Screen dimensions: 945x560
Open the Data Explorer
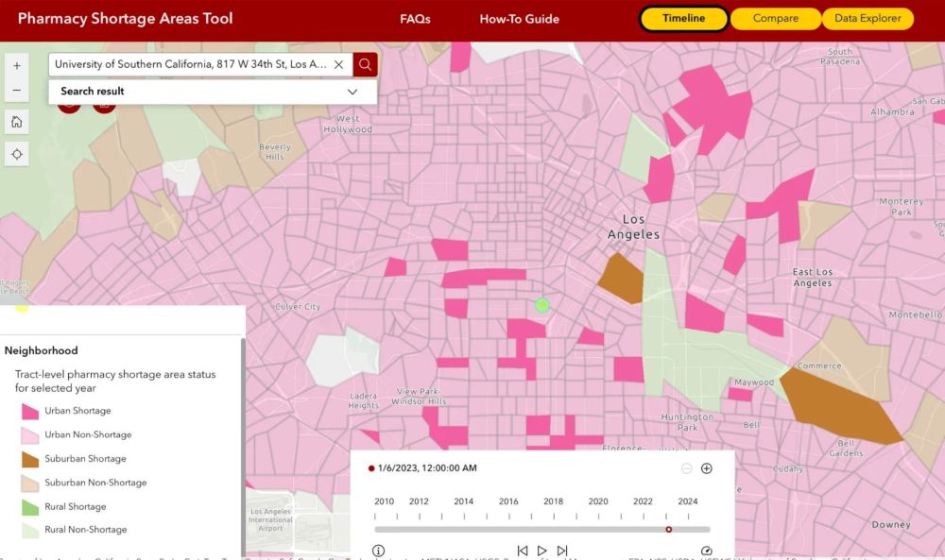[x=867, y=18]
